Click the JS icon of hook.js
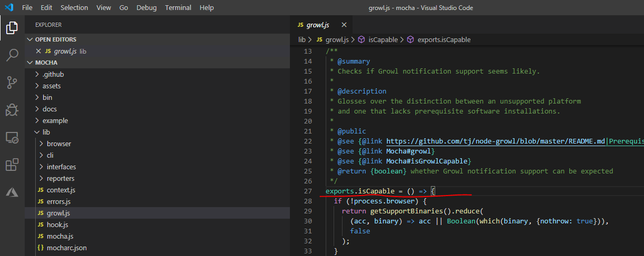The width and height of the screenshot is (644, 256). 42,224
